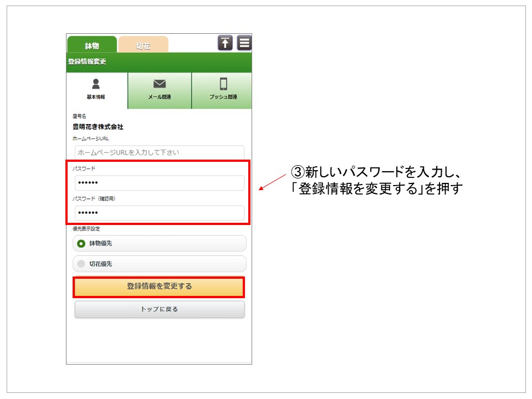Select the 鉢物 green tab
This screenshot has width=532, height=399.
(x=92, y=45)
